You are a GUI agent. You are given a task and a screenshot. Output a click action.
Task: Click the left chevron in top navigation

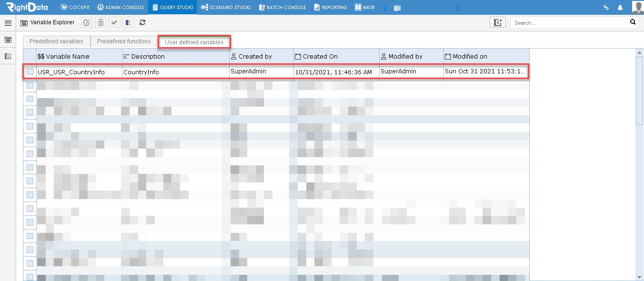click(x=385, y=8)
